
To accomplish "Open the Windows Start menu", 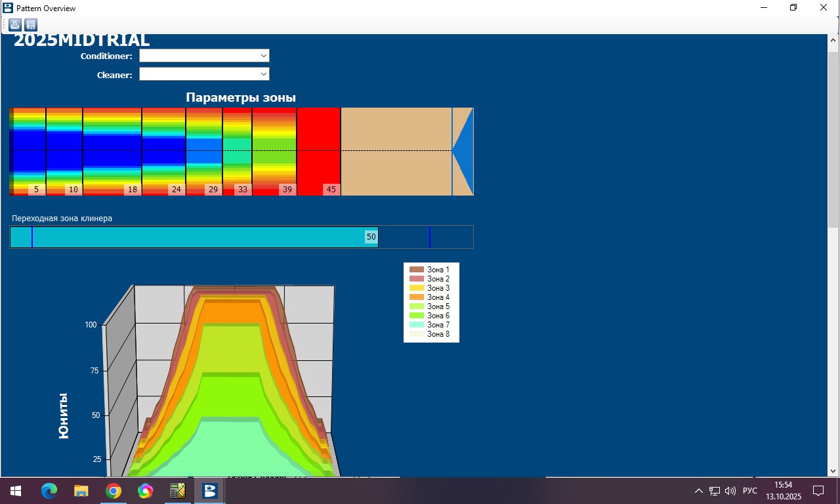I will (15, 491).
